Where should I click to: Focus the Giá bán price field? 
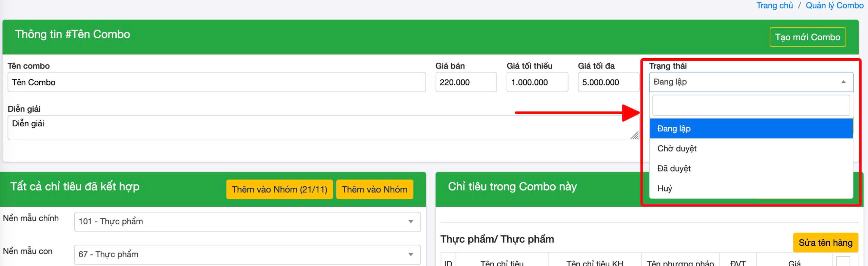466,82
